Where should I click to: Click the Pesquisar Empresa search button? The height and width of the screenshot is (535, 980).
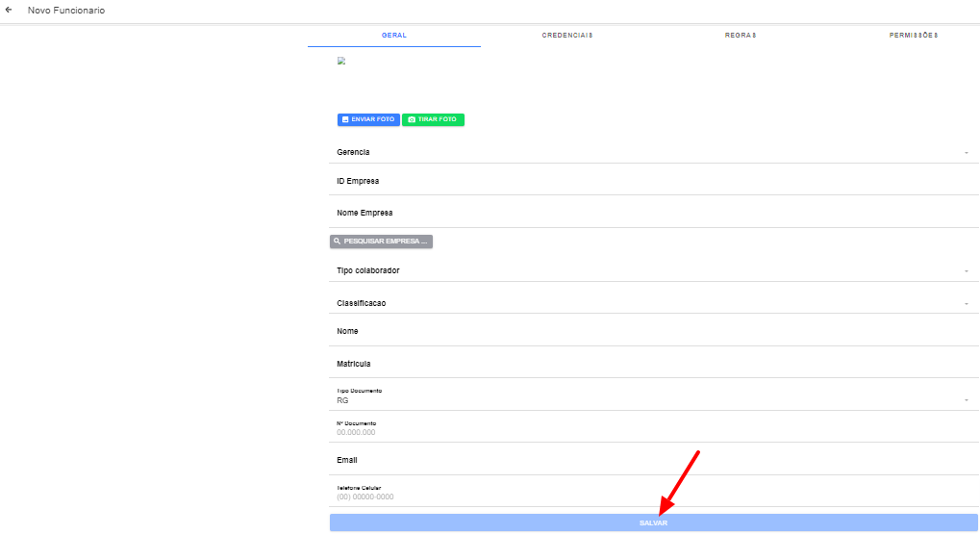(381, 242)
